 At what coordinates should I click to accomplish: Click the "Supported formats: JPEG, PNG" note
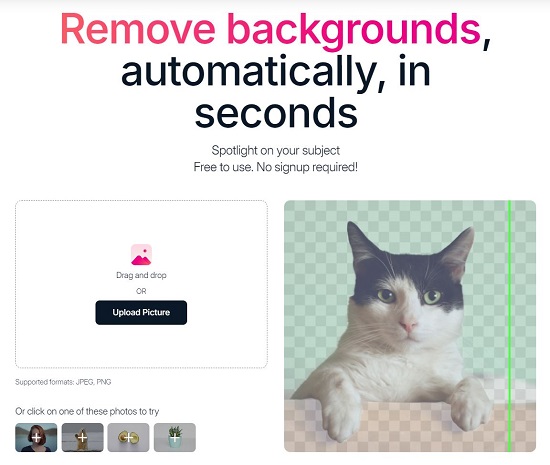63,382
